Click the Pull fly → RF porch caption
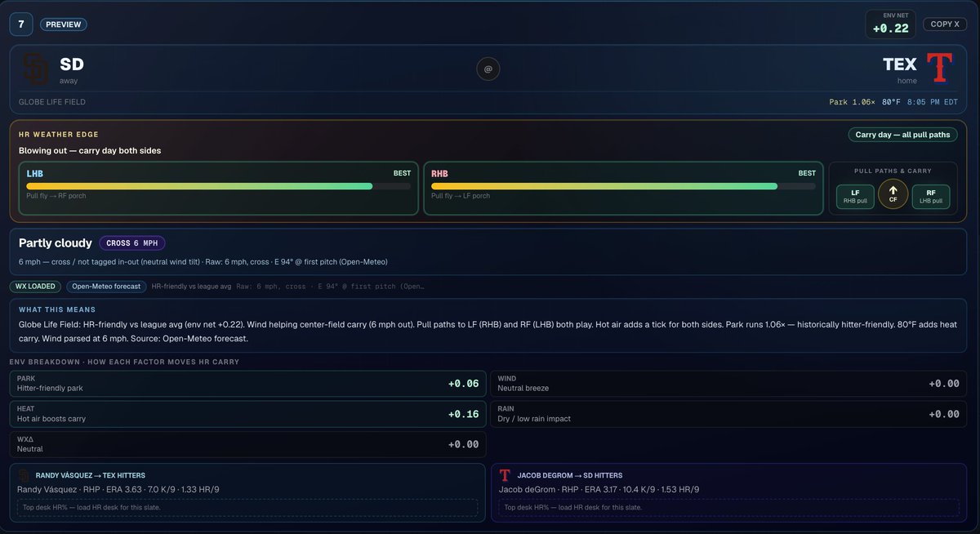This screenshot has width=980, height=534. pos(56,196)
